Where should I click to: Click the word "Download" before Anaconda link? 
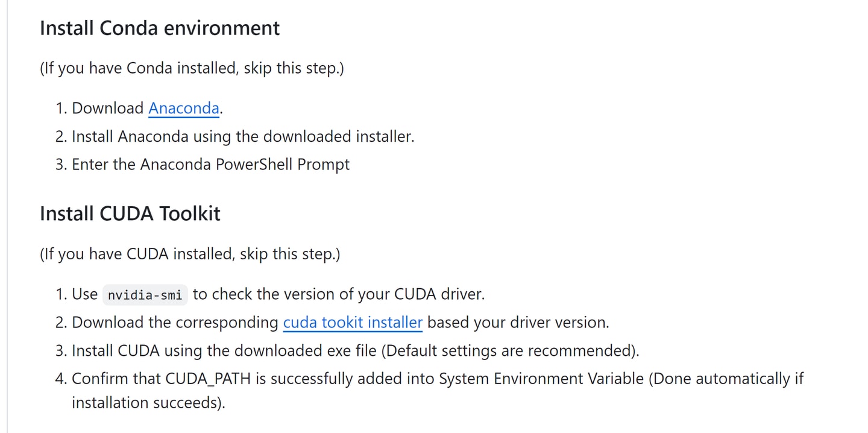tap(108, 109)
